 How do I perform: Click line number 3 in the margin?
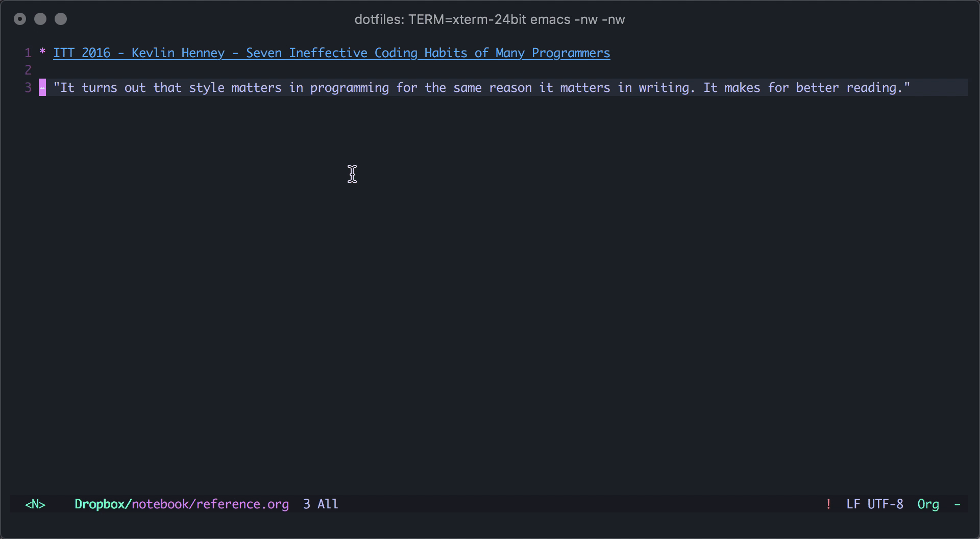coord(28,87)
